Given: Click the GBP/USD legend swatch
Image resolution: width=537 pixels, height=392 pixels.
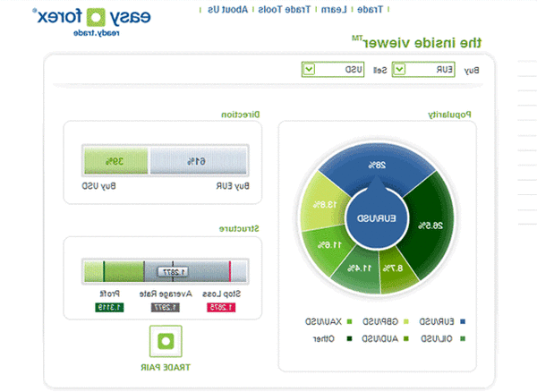Looking at the screenshot, I should (x=406, y=321).
